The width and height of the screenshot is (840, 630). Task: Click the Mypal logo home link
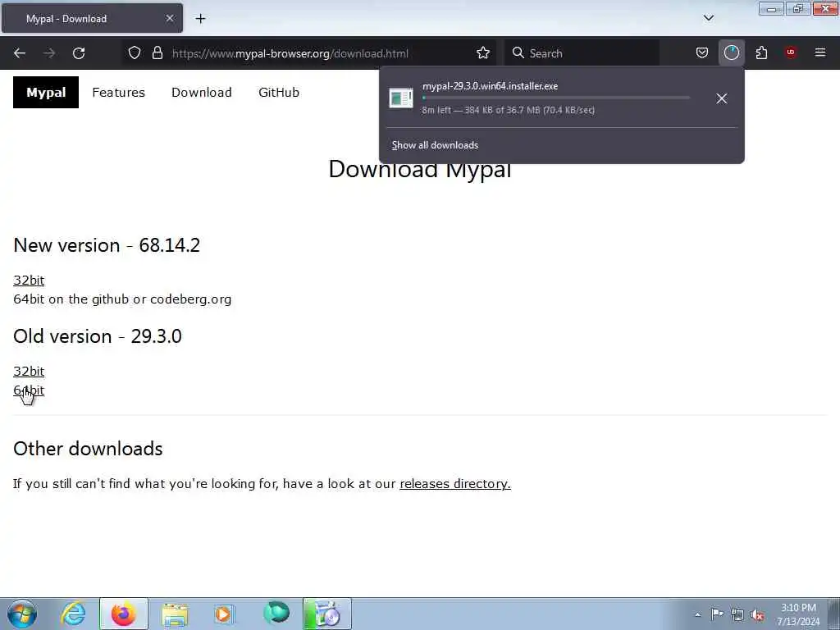(46, 92)
